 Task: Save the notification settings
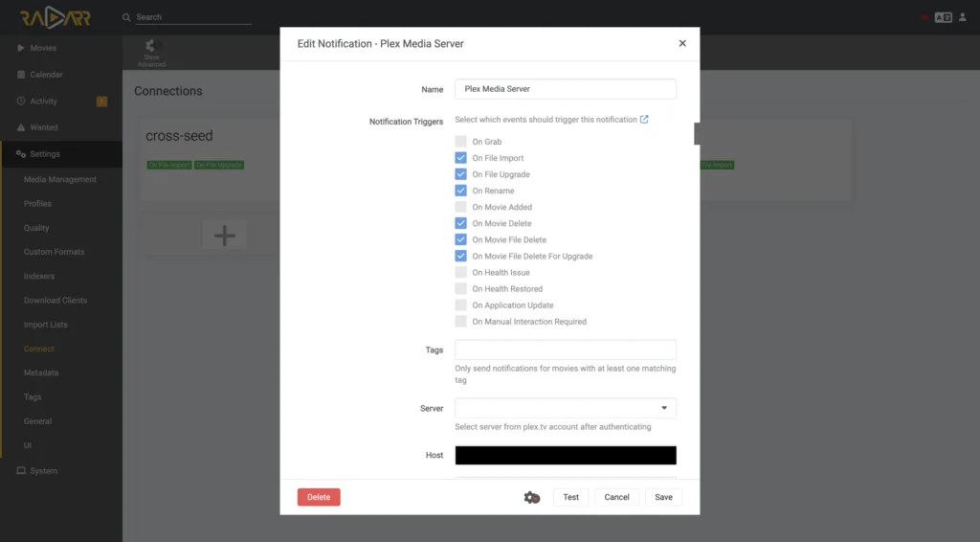664,497
